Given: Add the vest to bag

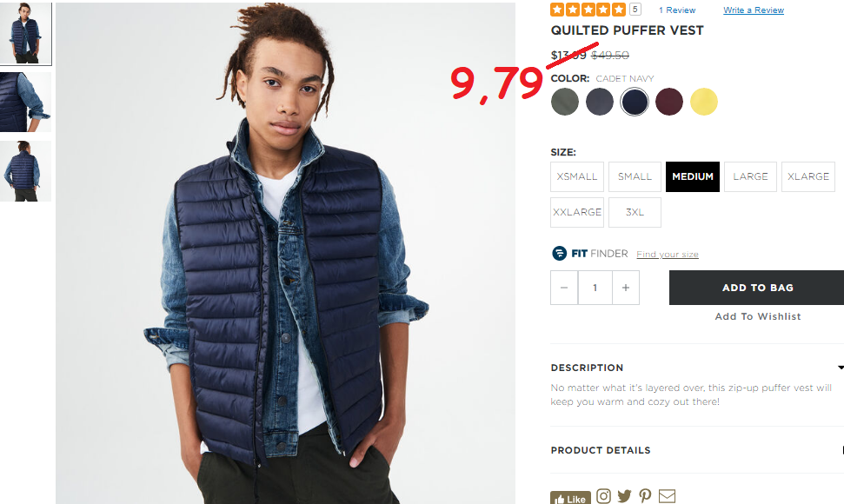Looking at the screenshot, I should click(x=757, y=288).
